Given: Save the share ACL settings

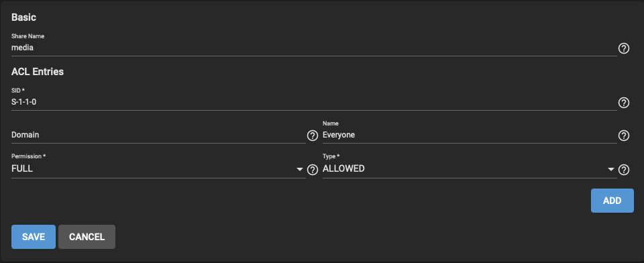Looking at the screenshot, I should 34,237.
